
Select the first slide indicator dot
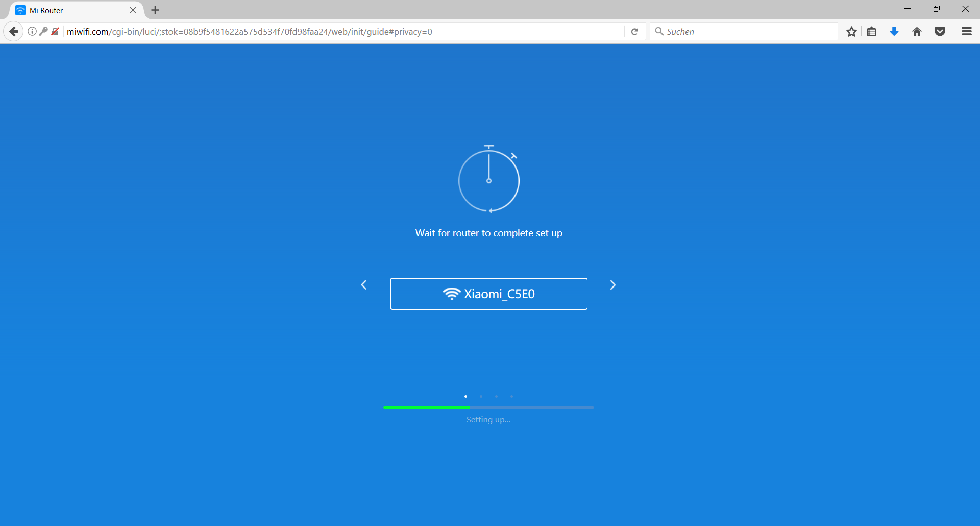(x=465, y=396)
